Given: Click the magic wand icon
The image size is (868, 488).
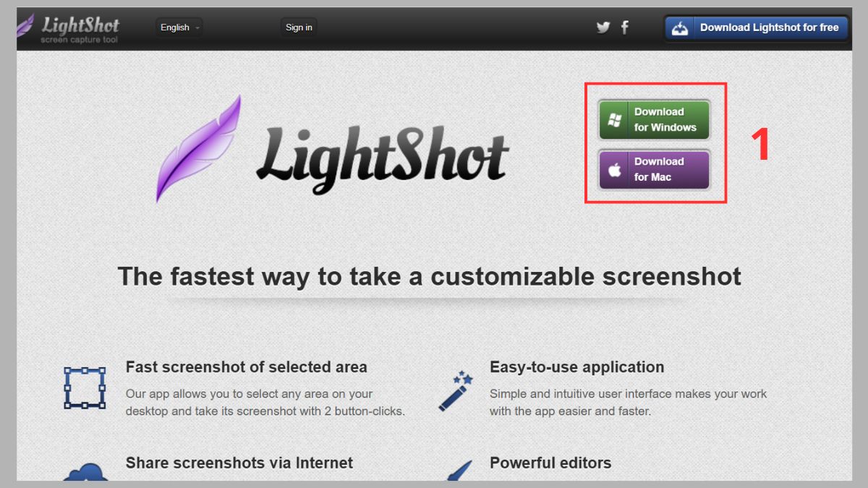Looking at the screenshot, I should click(456, 391).
